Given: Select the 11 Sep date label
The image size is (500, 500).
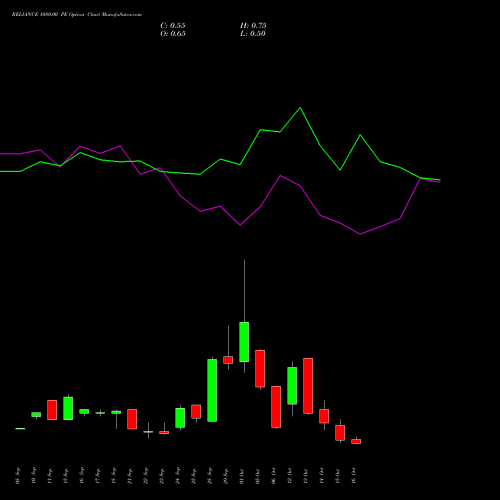Looking at the screenshot, I should click(50, 476).
